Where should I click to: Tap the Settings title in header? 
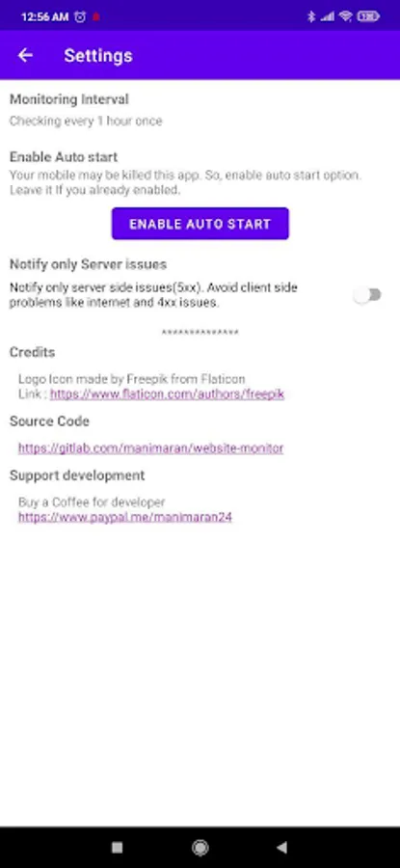click(98, 55)
